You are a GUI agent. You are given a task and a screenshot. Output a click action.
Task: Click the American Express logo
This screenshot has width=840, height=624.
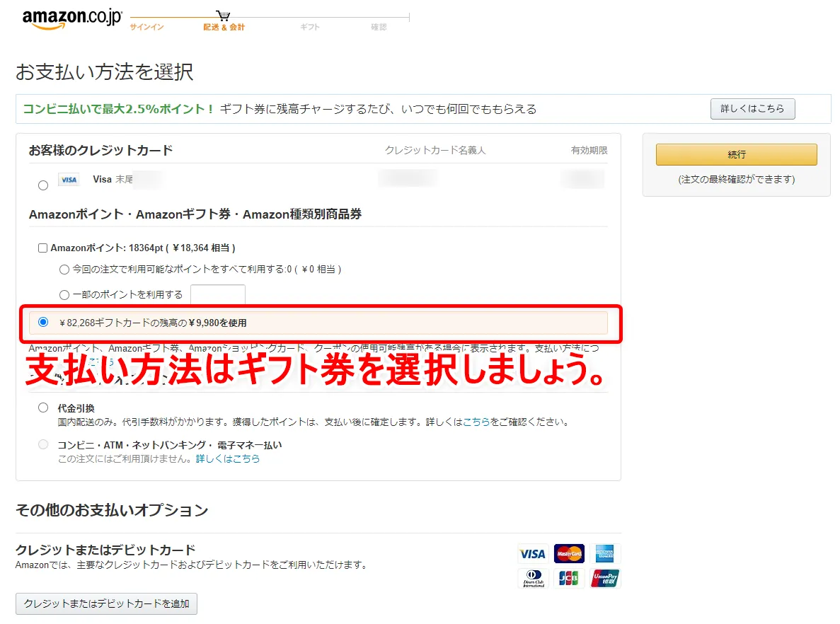(605, 553)
